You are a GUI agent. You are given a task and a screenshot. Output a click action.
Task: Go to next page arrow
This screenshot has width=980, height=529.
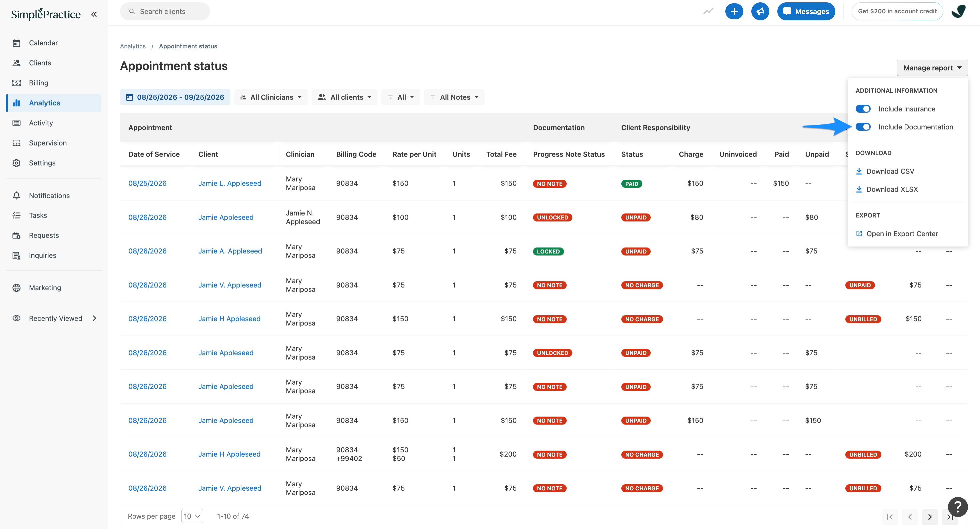929,516
